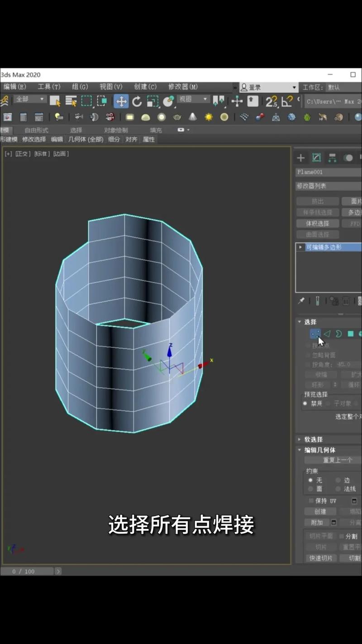Viewport: 362px width, 644px height.
Task: Select Edge sub-object level icon
Action: (x=327, y=334)
